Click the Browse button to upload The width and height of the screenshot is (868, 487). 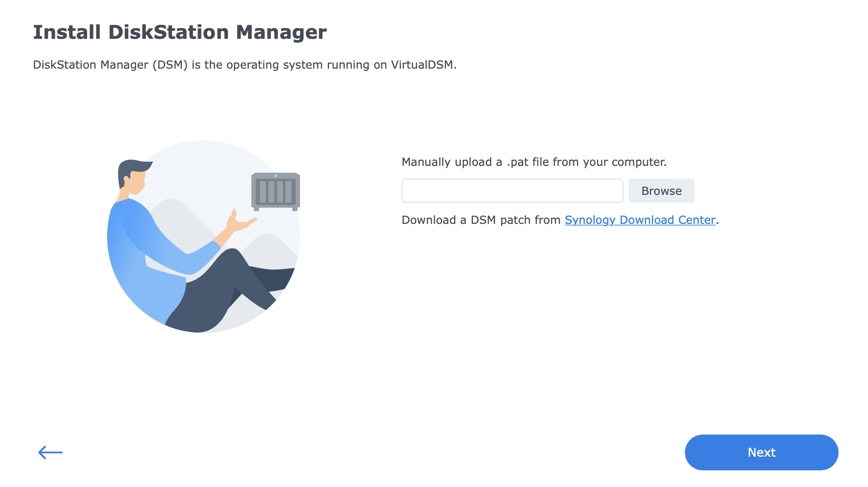[661, 191]
